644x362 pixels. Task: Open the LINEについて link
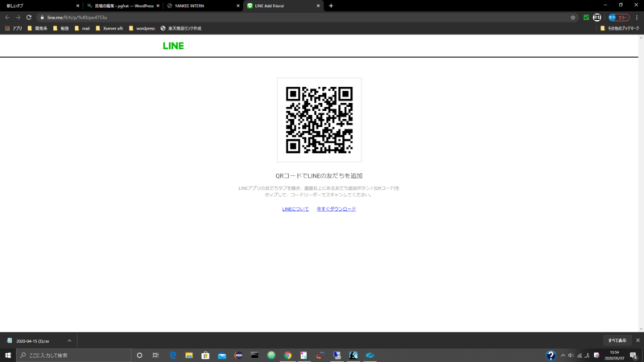(x=295, y=209)
